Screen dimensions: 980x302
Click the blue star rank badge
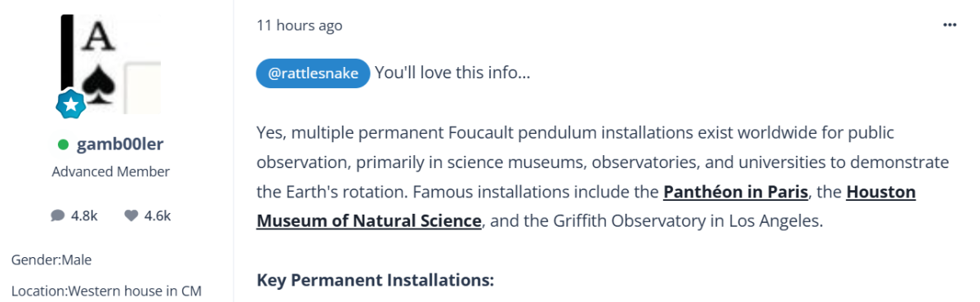71,104
